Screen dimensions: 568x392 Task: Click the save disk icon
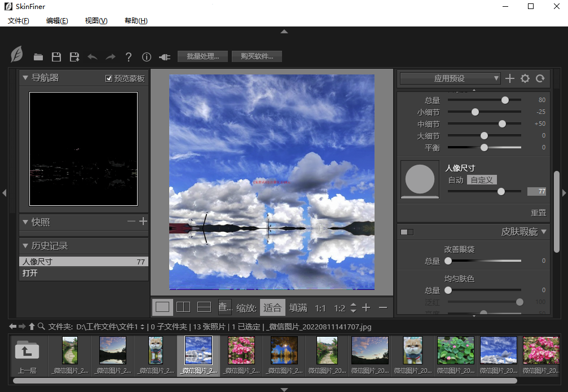56,57
